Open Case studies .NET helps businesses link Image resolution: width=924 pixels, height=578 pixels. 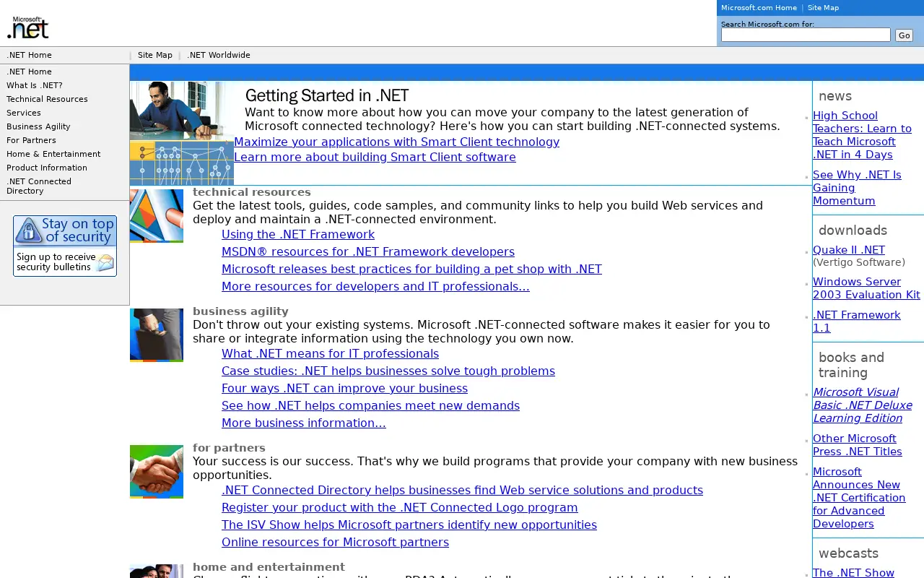388,371
